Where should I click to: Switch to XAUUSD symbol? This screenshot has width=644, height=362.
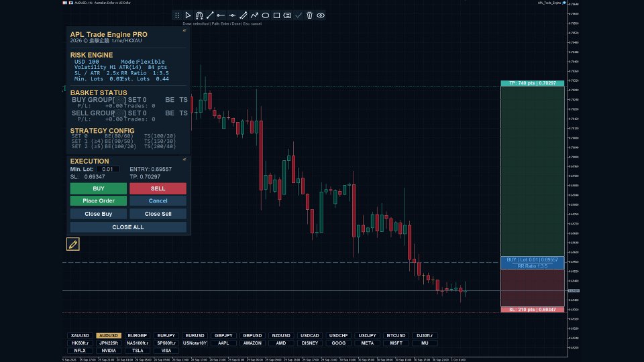80,335
